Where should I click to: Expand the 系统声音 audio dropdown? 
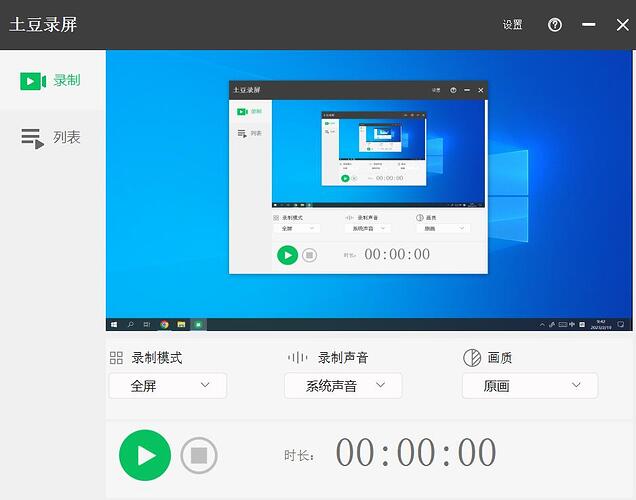point(343,385)
